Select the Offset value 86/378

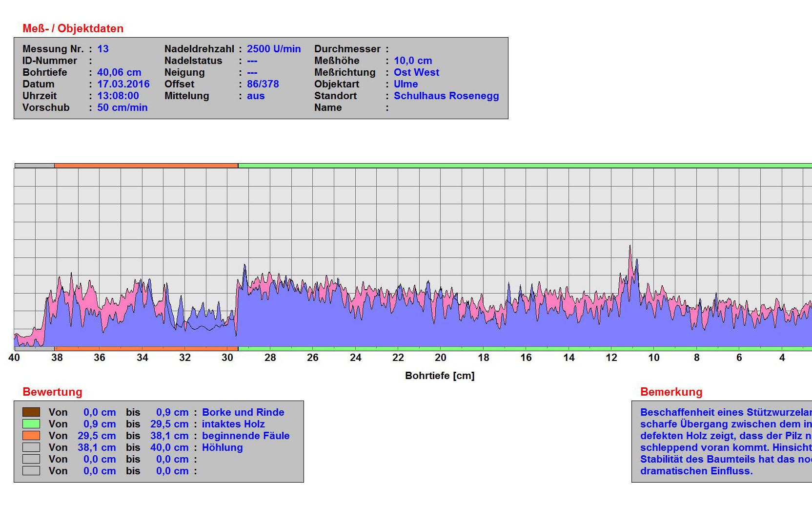pyautogui.click(x=263, y=84)
